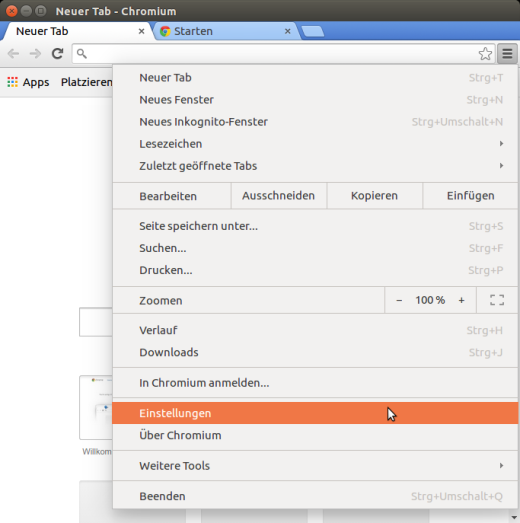The width and height of the screenshot is (520, 523).
Task: Click the search magnifier in address bar
Action: click(82, 53)
